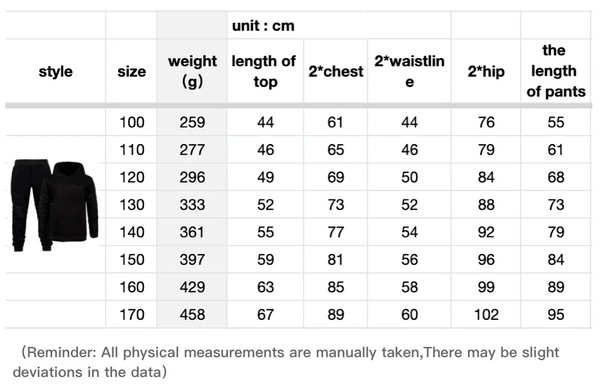Select the size 140 cell
Image resolution: width=600 pixels, height=392 pixels.
(x=131, y=232)
